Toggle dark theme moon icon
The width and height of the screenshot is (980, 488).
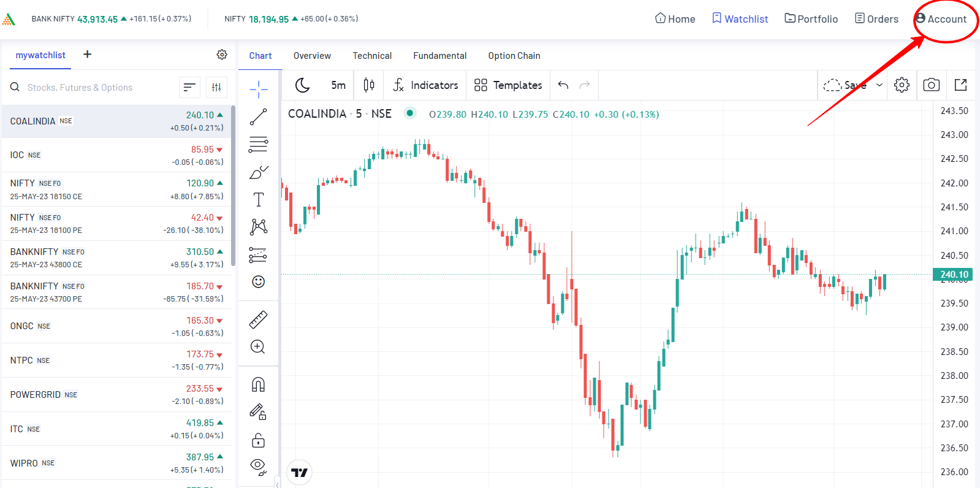[x=303, y=85]
